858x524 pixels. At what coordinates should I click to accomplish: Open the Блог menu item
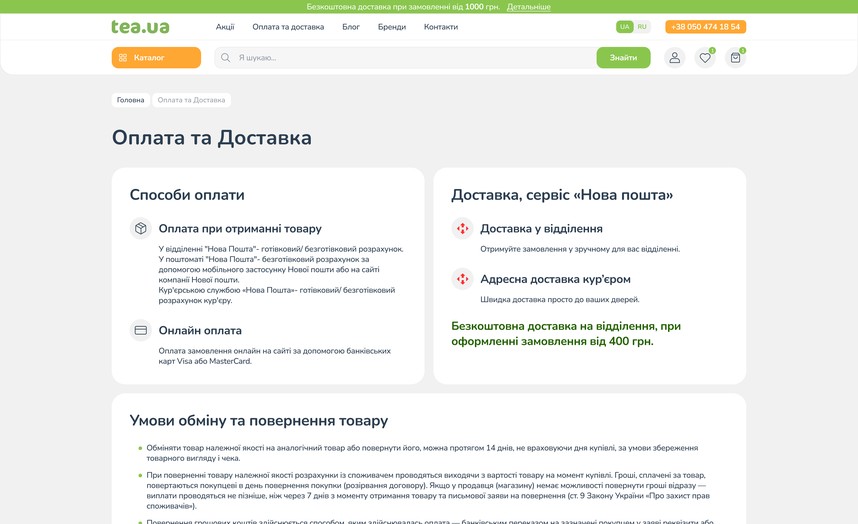pyautogui.click(x=351, y=27)
